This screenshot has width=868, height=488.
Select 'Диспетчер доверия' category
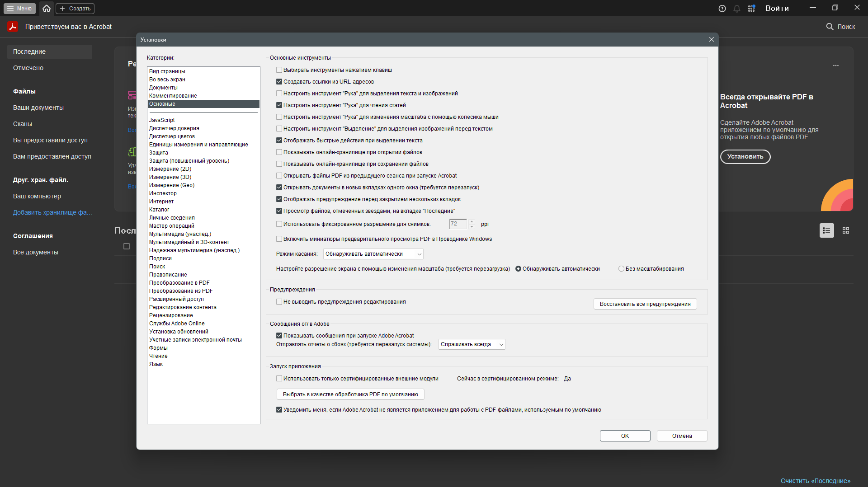click(x=203, y=128)
